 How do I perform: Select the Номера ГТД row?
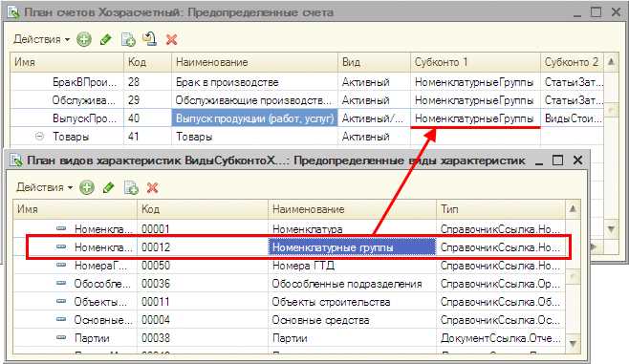pyautogui.click(x=289, y=266)
